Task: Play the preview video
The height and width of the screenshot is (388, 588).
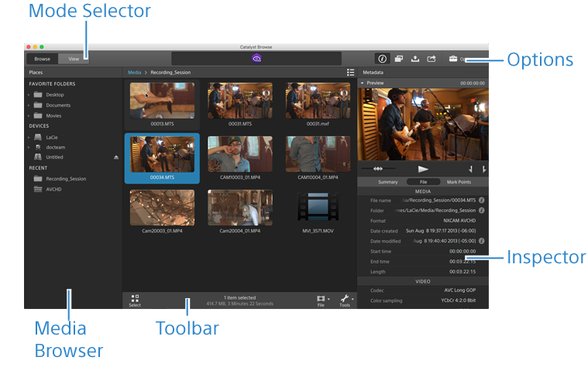Action: click(x=423, y=168)
